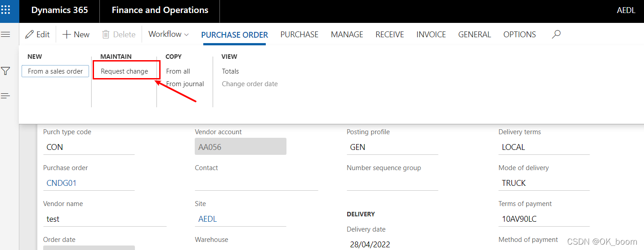Expand the Workflow dropdown
The height and width of the screenshot is (250, 644).
coord(169,34)
